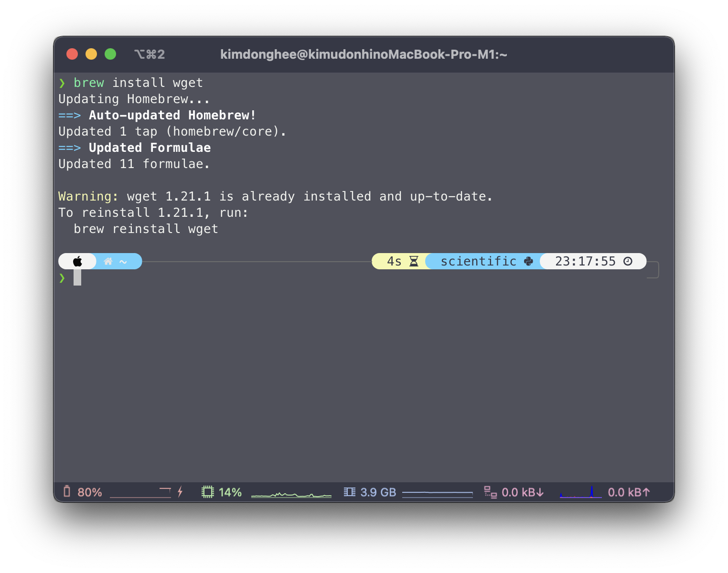The width and height of the screenshot is (728, 573).
Task: Click the CPU chip icon
Action: [208, 492]
